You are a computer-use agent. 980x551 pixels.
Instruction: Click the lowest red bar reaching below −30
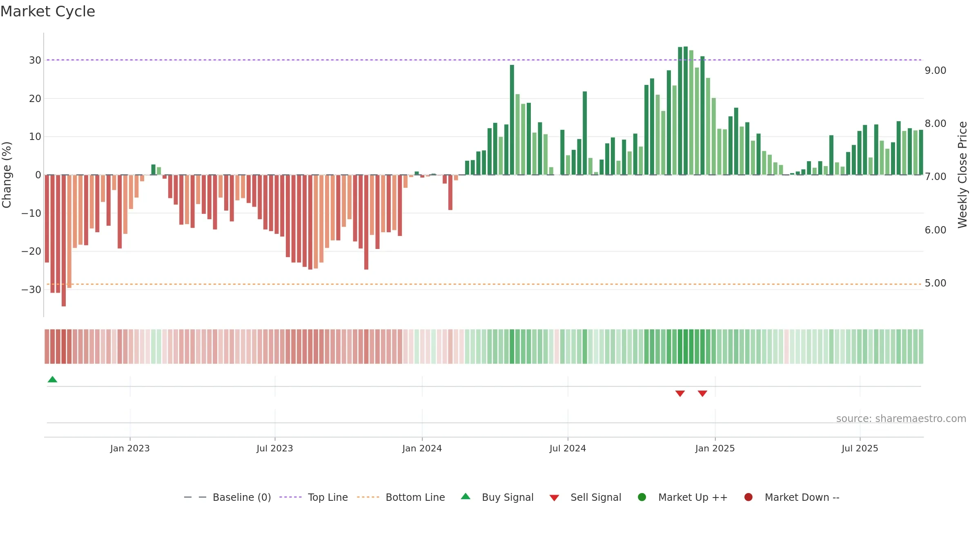64,240
